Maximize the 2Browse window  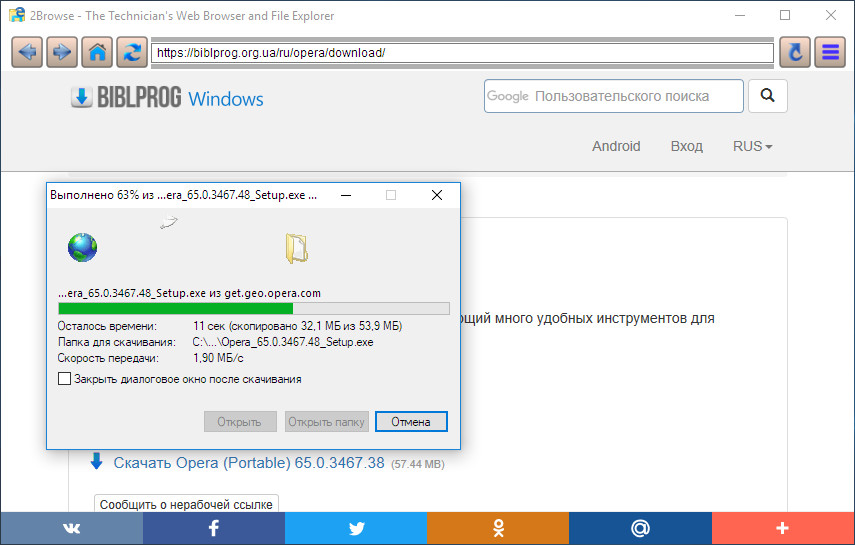click(x=785, y=15)
